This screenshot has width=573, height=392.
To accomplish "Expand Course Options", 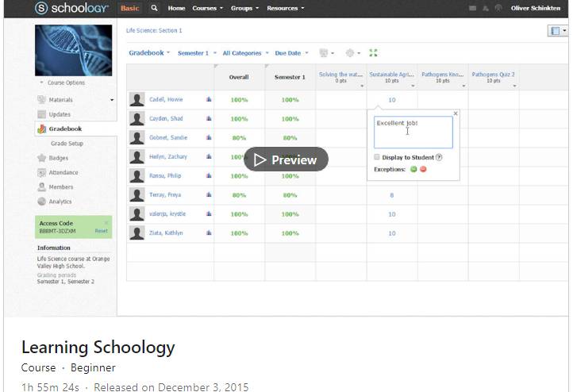I will [63, 83].
